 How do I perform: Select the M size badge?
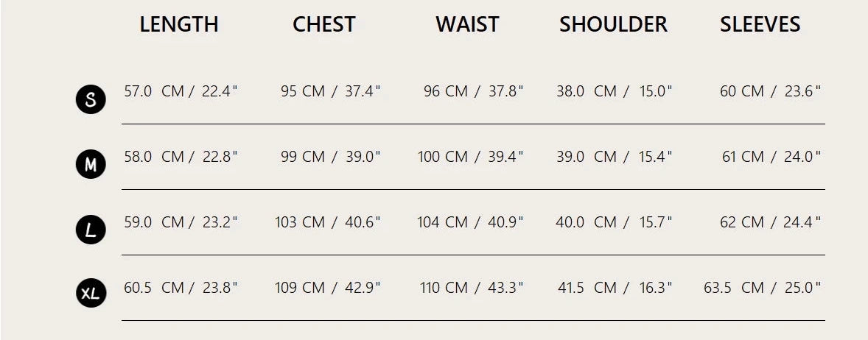click(x=91, y=164)
